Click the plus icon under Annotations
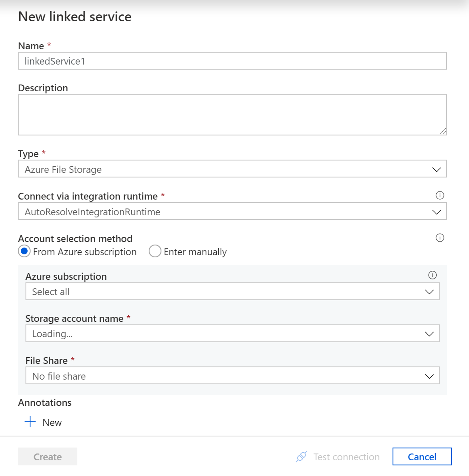Image resolution: width=469 pixels, height=476 pixels. [30, 422]
